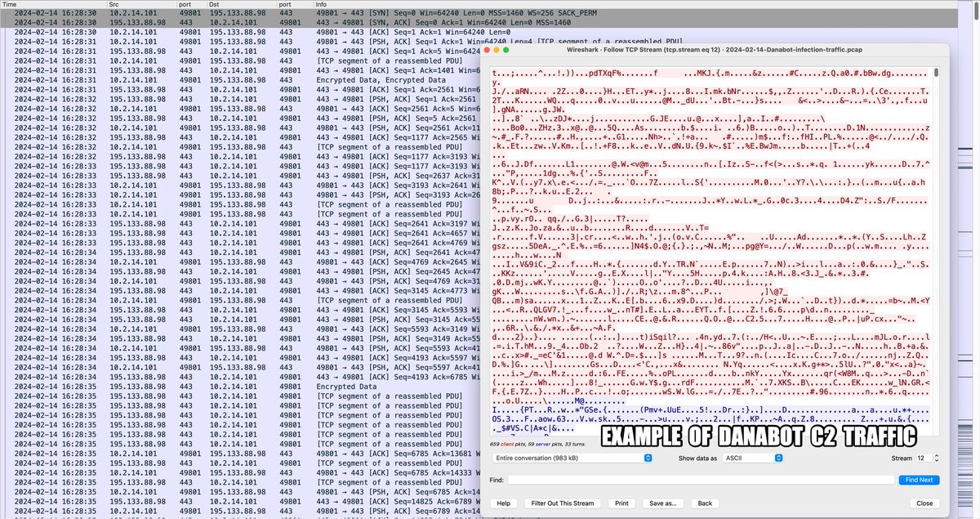Sort by the Info column header

[x=321, y=3]
